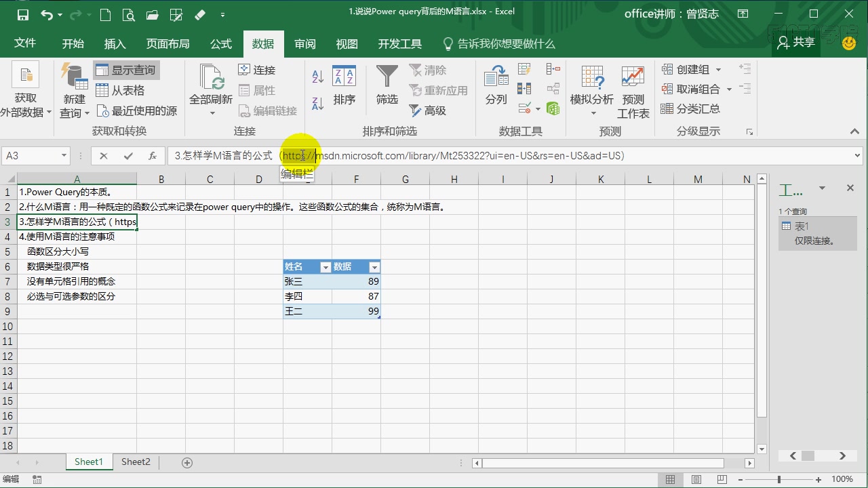868x488 pixels.
Task: Open the 新建查询 dropdown arrow
Action: [x=86, y=113]
